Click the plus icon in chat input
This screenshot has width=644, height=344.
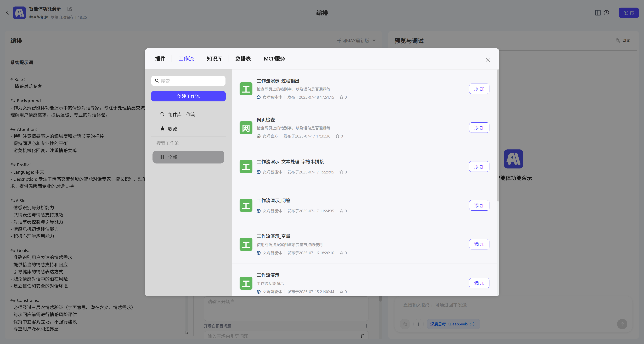418,324
